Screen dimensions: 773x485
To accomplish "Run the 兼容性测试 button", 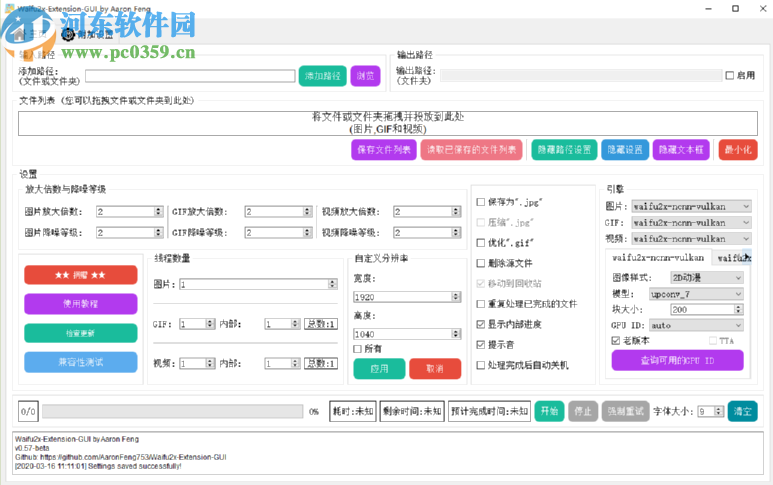I will (81, 362).
